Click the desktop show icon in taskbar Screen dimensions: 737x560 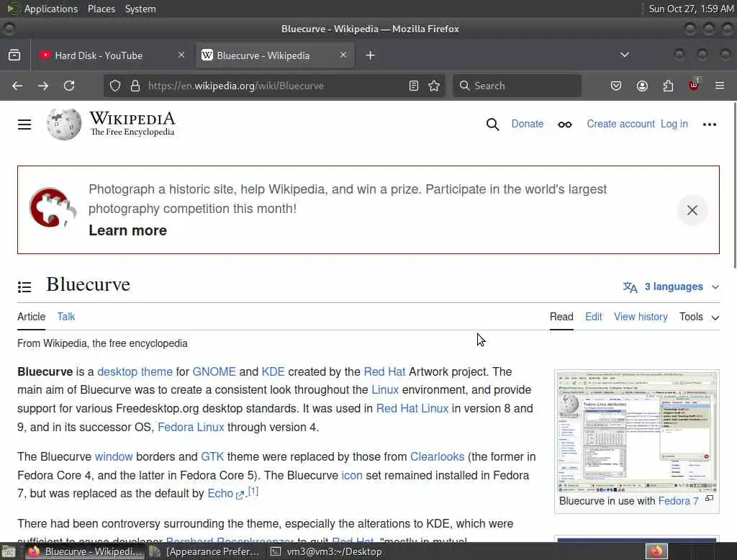pos(9,551)
